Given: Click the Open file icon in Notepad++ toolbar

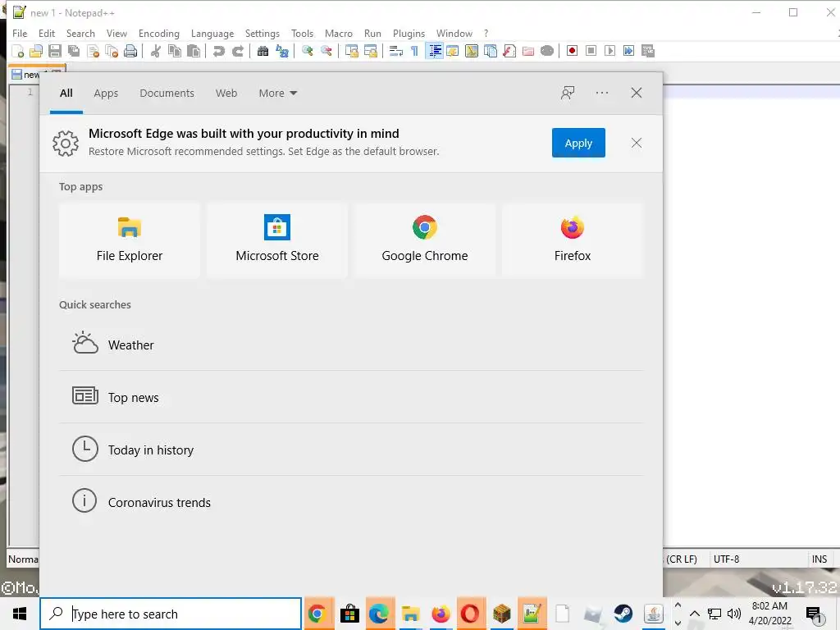Looking at the screenshot, I should coord(36,51).
